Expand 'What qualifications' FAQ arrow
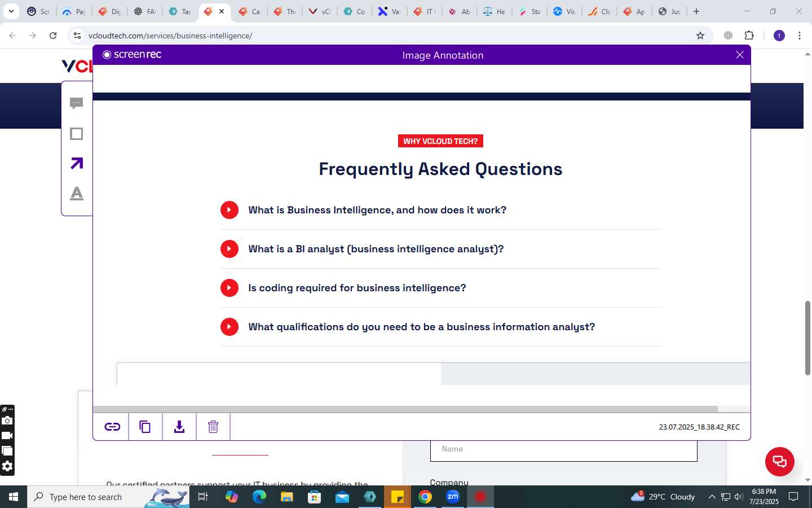 coord(230,327)
